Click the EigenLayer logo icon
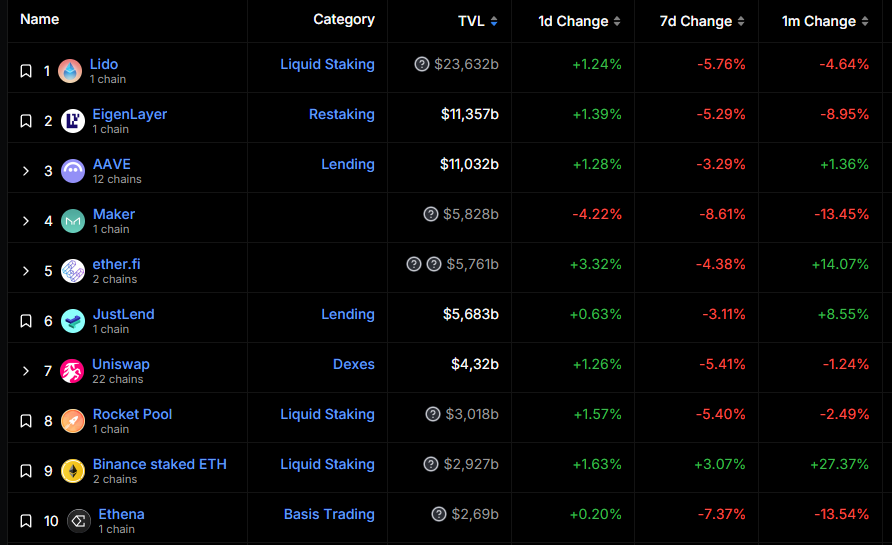The image size is (892, 545). pos(72,121)
